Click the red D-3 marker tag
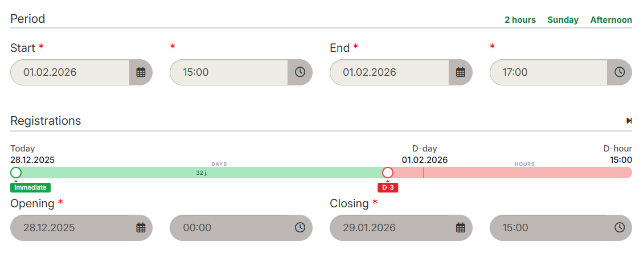Screen dimensions: 644x258 click(x=388, y=187)
